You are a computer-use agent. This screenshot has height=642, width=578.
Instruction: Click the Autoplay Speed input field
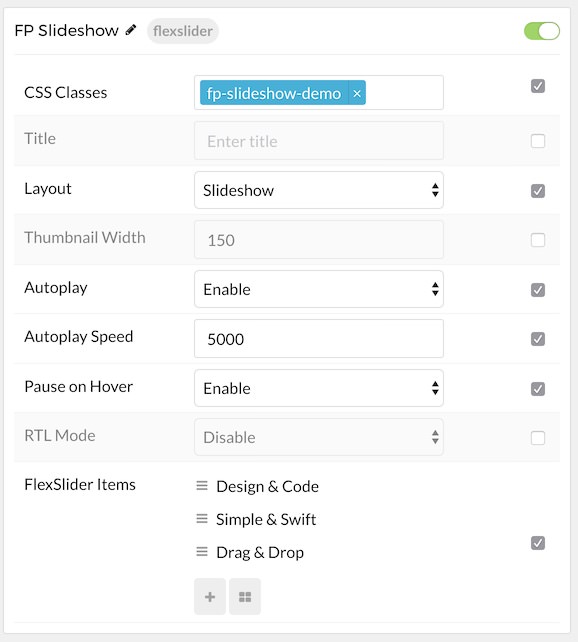coord(319,339)
